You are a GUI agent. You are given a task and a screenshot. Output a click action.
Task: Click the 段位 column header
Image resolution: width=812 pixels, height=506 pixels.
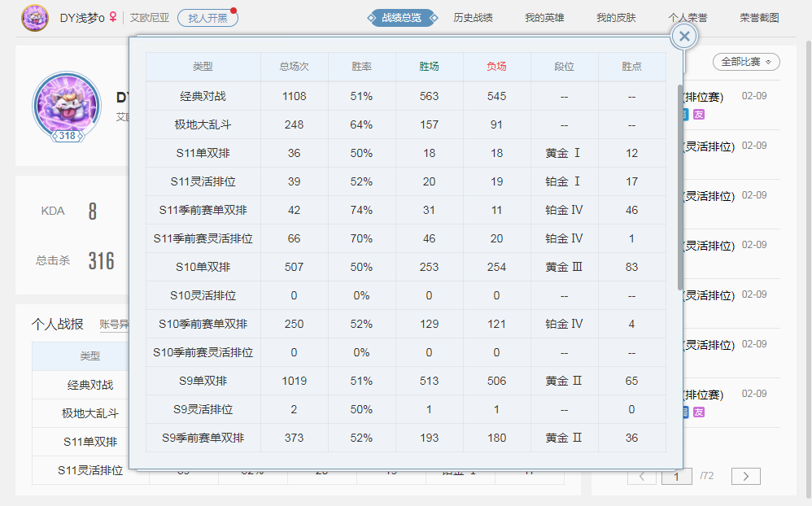[565, 66]
